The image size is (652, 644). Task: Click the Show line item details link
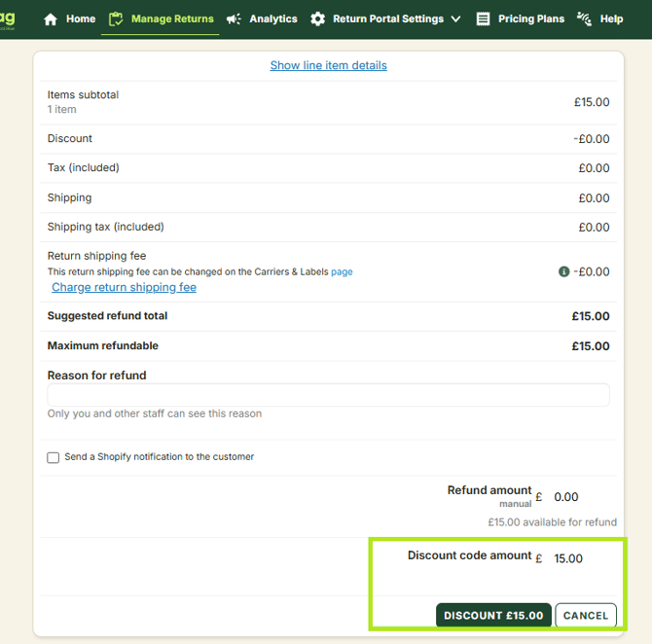coord(329,65)
